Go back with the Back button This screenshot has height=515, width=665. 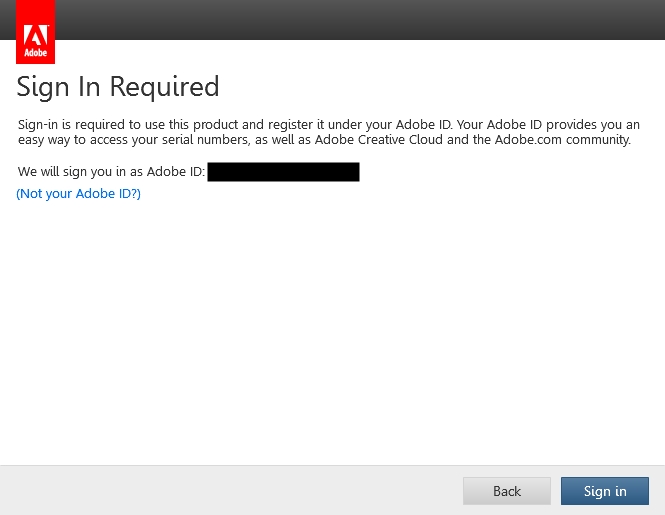point(506,491)
